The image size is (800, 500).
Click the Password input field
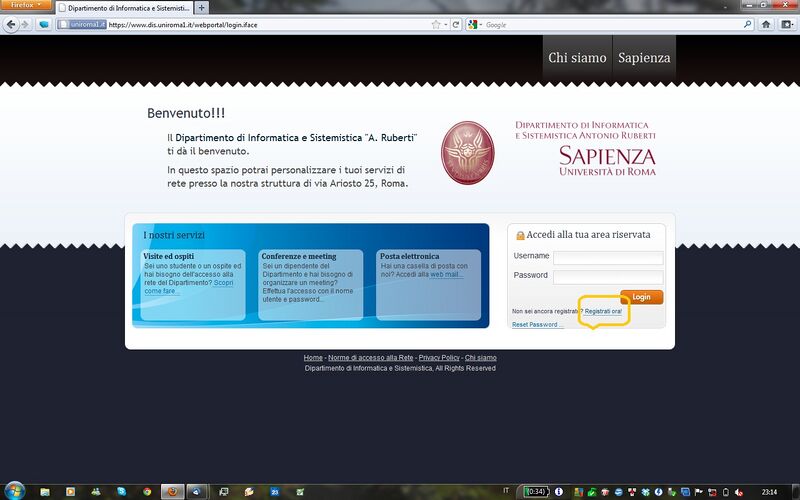coord(608,277)
